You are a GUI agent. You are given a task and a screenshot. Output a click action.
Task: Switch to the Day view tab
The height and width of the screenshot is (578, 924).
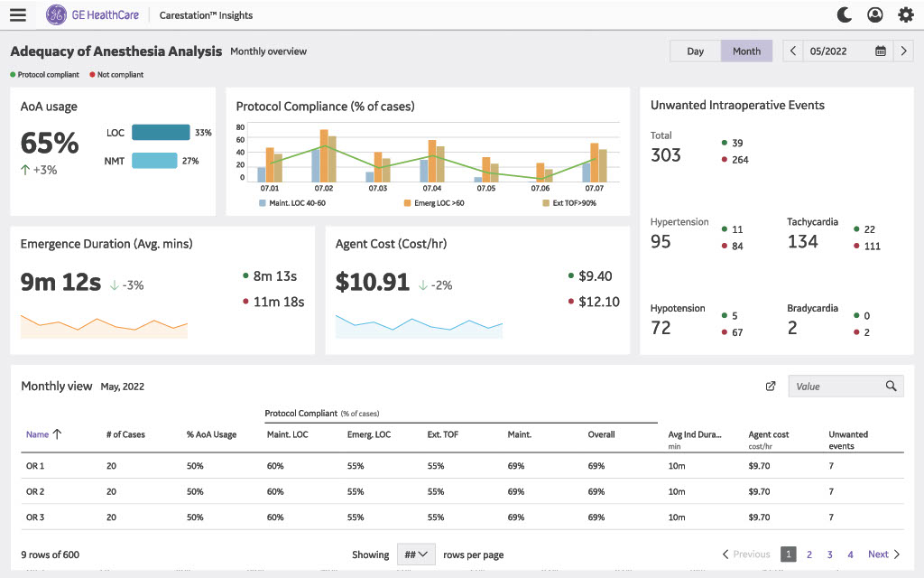click(695, 51)
